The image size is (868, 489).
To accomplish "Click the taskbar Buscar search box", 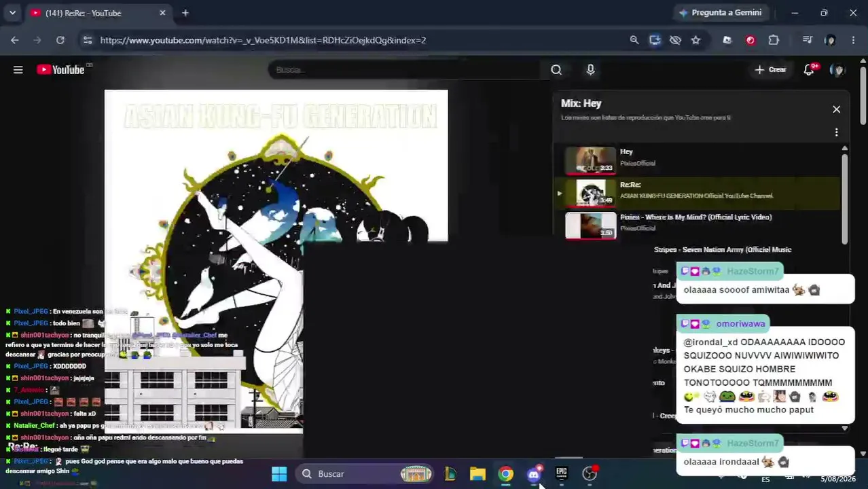I will [x=367, y=473].
